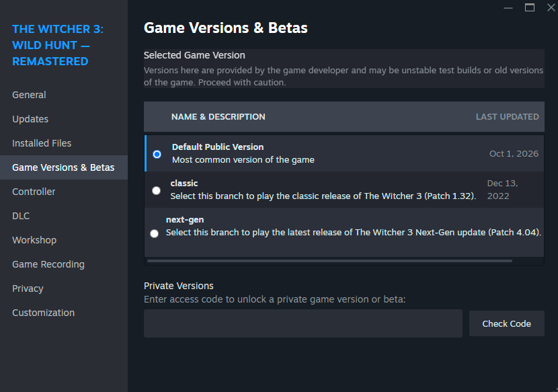Select the next-gen branch radio button
558x392 pixels.
click(154, 233)
